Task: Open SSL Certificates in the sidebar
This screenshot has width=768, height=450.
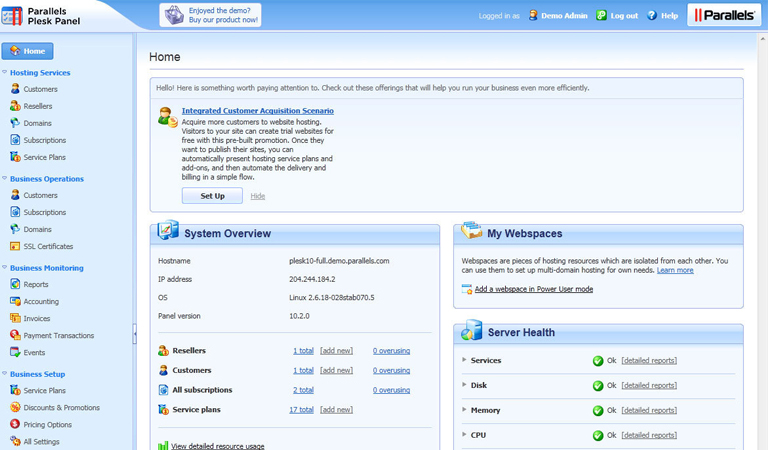Action: click(48, 246)
